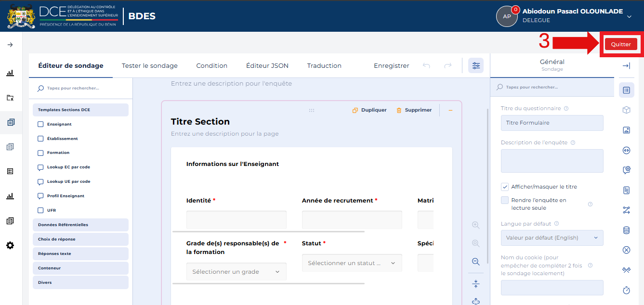644x305 pixels.
Task: Click the Titre du questionnaire input field
Action: tap(552, 123)
